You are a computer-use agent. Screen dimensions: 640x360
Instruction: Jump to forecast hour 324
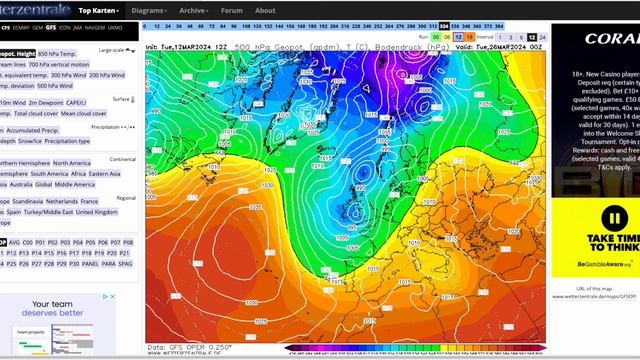click(x=444, y=26)
